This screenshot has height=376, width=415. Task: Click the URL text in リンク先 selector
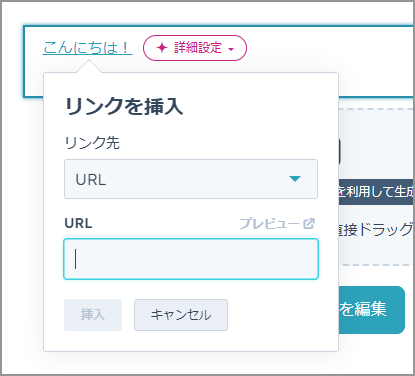pos(91,180)
